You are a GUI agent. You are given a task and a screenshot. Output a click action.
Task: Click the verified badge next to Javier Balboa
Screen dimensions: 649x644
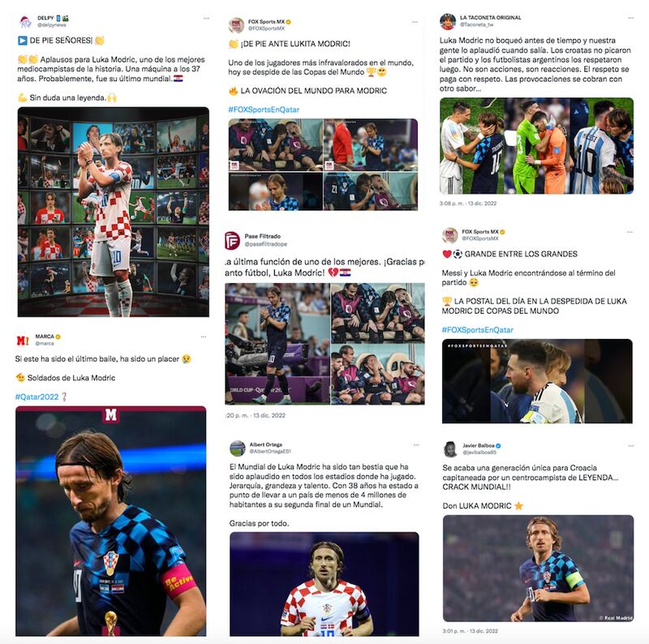coord(498,446)
